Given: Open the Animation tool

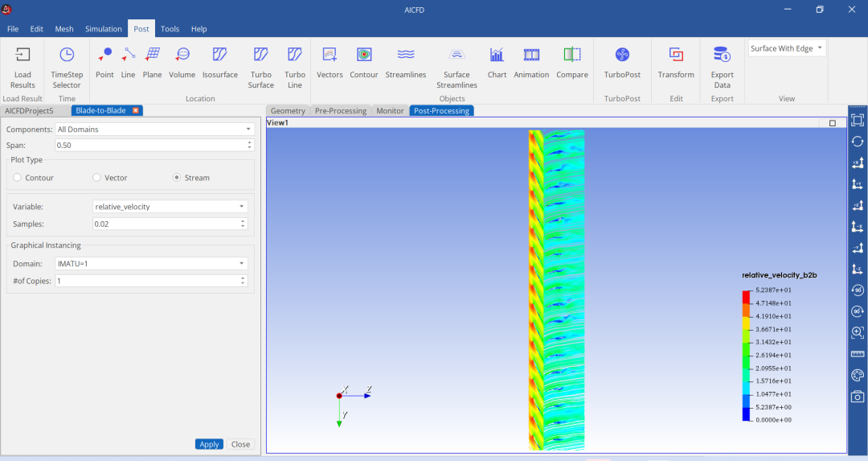Looking at the screenshot, I should 531,63.
